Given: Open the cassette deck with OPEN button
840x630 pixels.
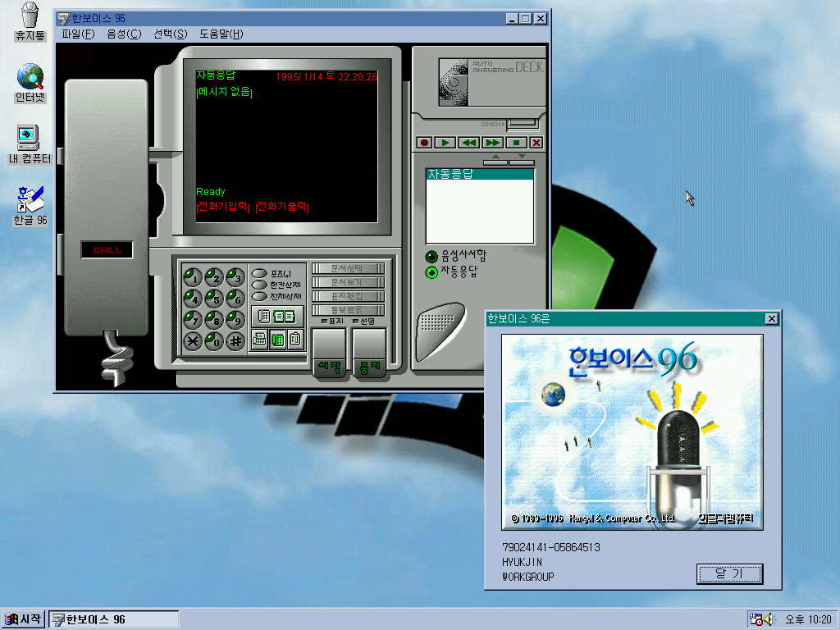Looking at the screenshot, I should tap(522, 125).
